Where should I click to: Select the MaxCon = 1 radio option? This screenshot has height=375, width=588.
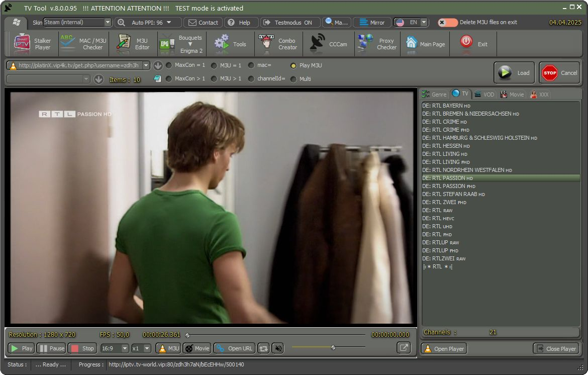point(169,65)
